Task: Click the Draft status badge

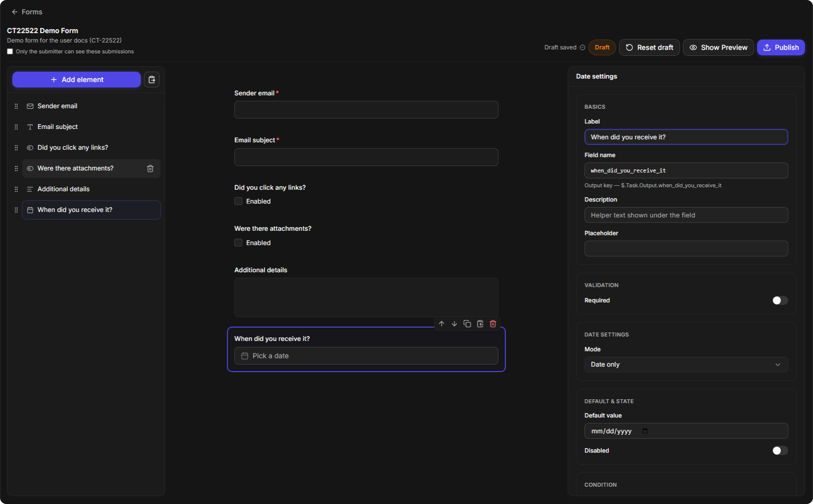Action: tap(602, 47)
